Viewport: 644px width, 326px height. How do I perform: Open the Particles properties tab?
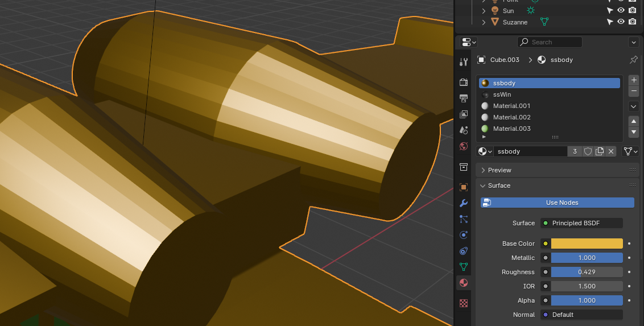(x=464, y=219)
